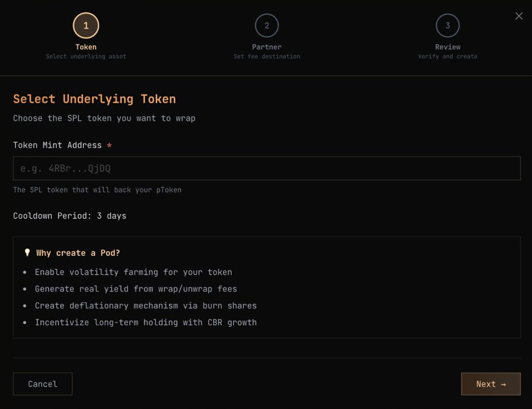
Task: Click the lightbulb icon beside Why create a Pod
Action: [x=27, y=253]
